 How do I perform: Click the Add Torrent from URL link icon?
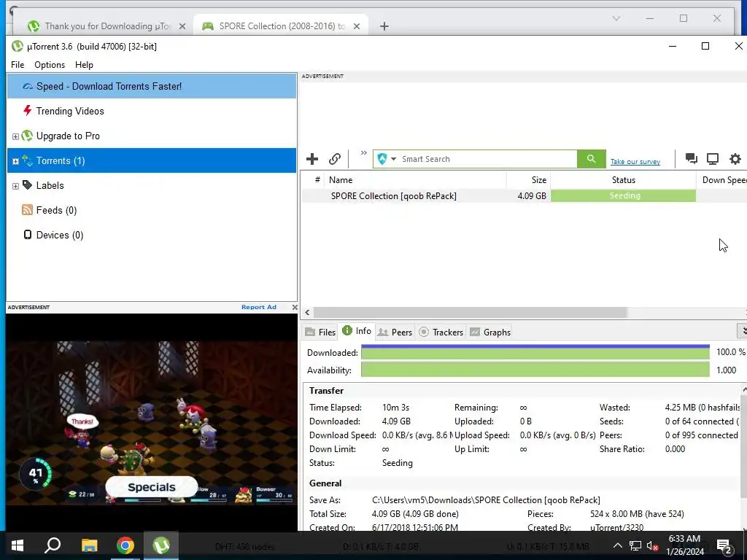[335, 158]
